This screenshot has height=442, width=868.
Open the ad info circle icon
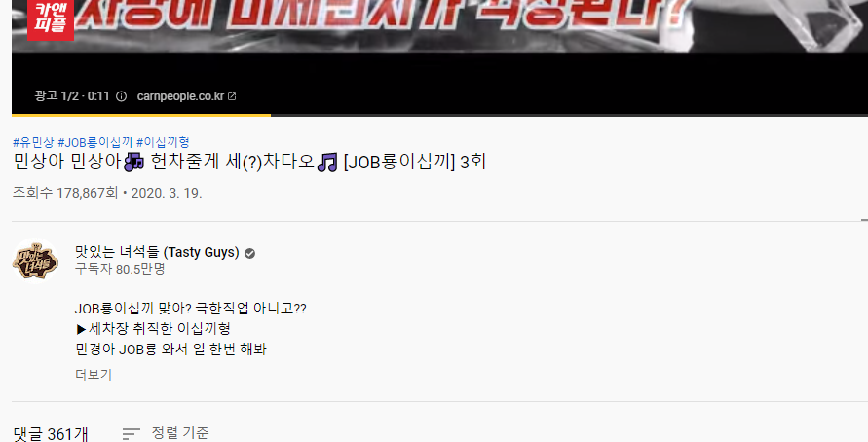(x=121, y=96)
